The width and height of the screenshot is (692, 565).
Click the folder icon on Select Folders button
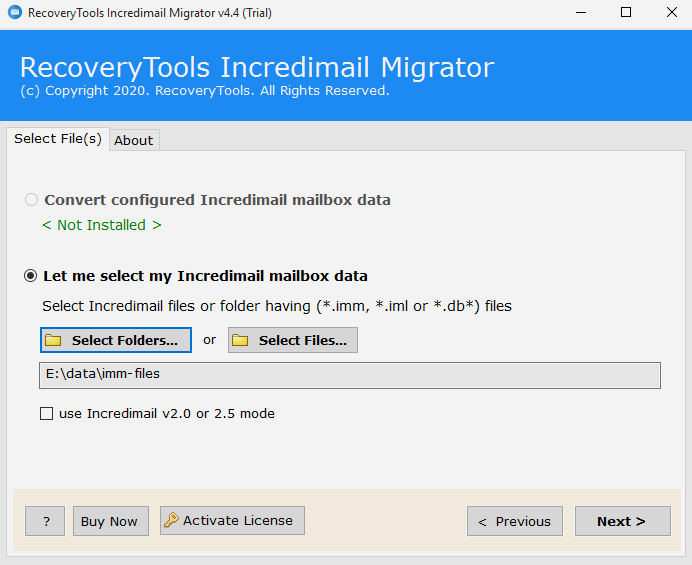coord(54,341)
